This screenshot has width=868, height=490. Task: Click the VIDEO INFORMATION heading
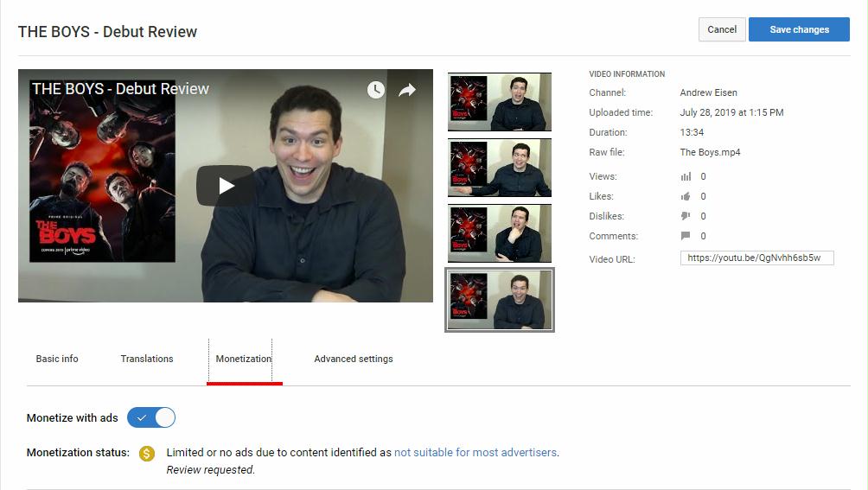coord(627,74)
